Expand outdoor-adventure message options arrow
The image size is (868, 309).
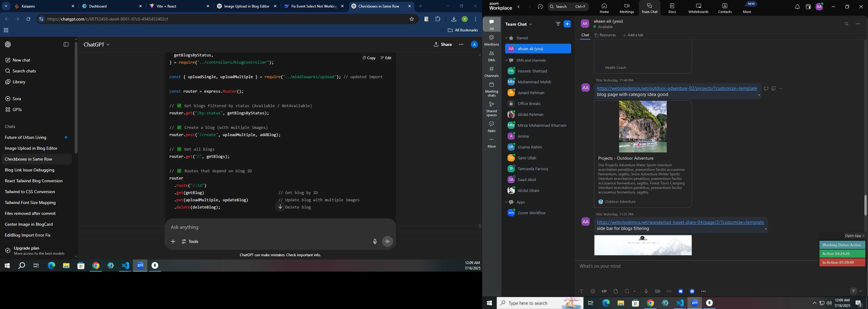[x=759, y=95]
